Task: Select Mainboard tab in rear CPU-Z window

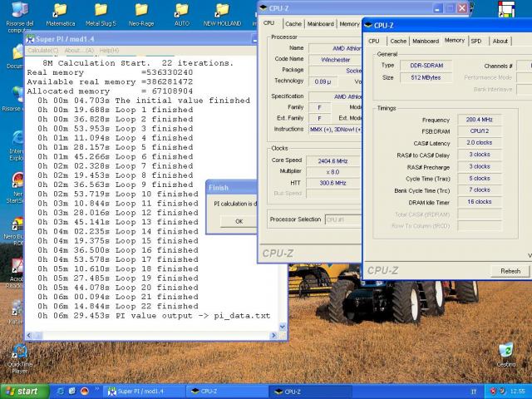Action: [320, 24]
